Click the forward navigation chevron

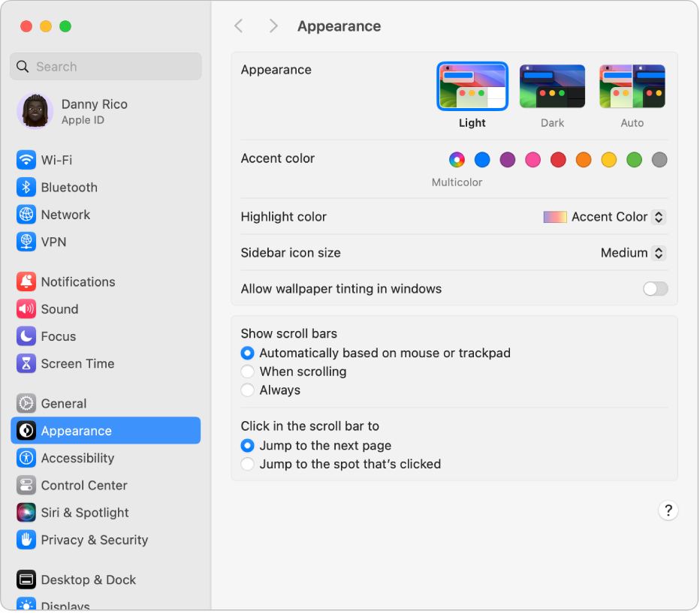click(273, 26)
